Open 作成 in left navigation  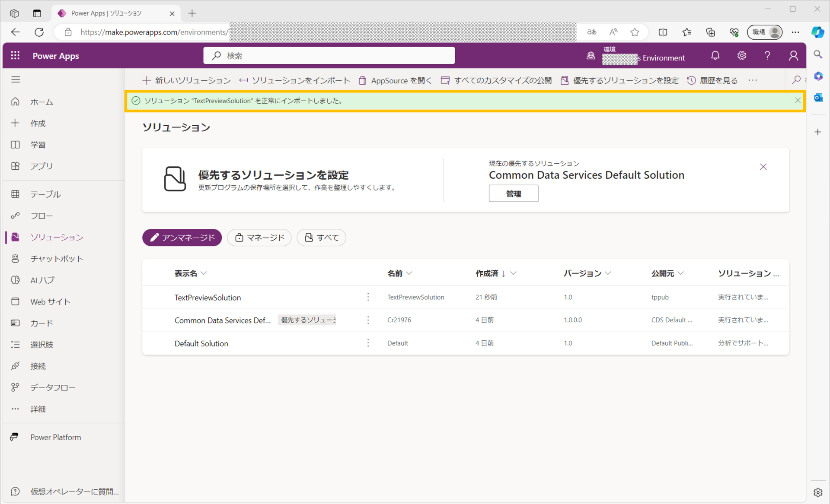coord(64,123)
